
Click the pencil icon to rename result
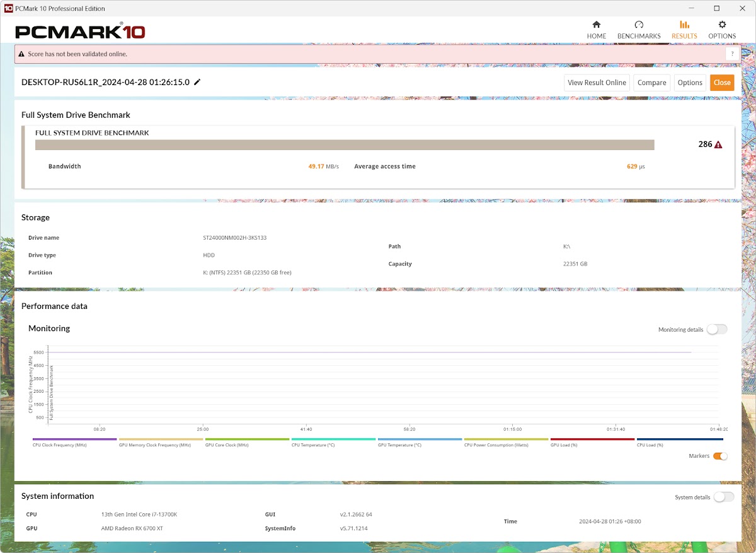point(197,82)
